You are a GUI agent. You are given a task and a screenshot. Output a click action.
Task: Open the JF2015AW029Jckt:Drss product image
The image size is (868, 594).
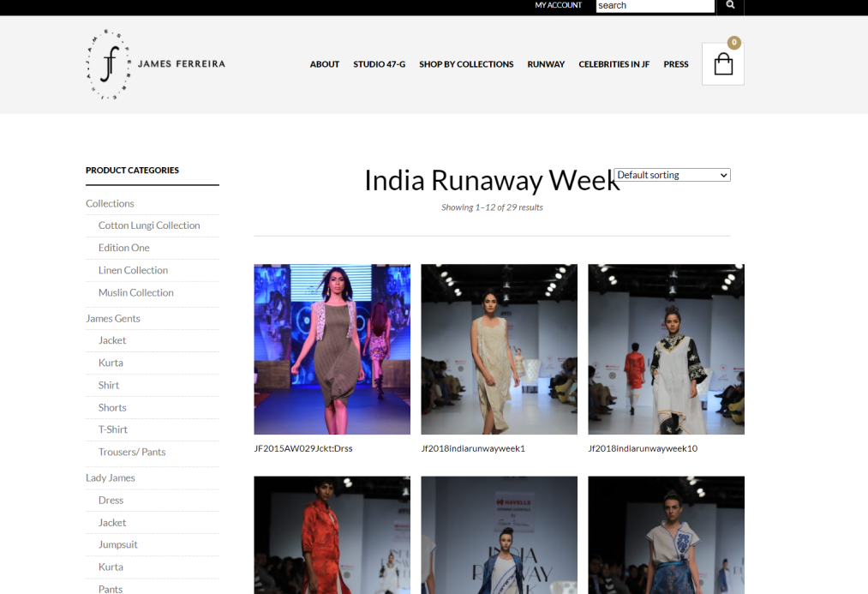(x=332, y=350)
